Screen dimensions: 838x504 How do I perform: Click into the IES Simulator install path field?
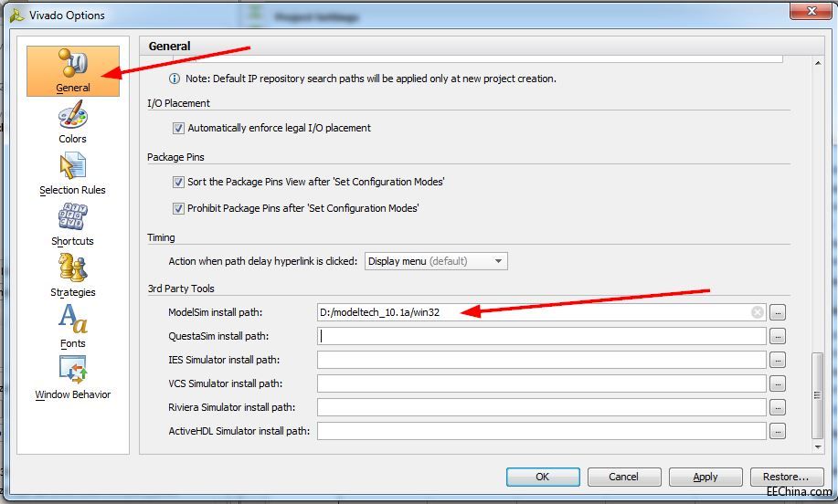click(541, 360)
